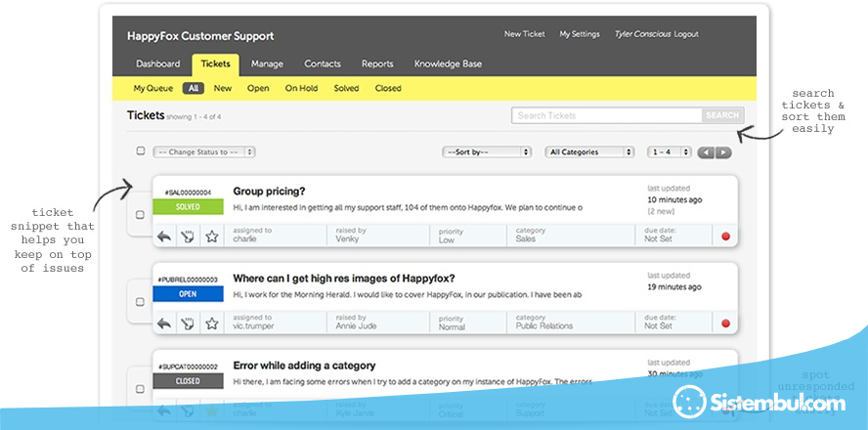
Task: Filter tickets by New
Action: (223, 88)
